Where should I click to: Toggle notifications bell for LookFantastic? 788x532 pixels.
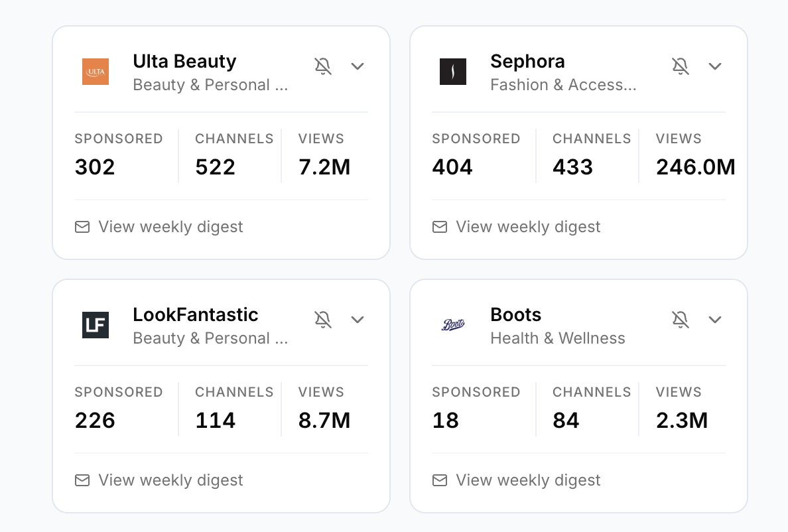click(323, 319)
